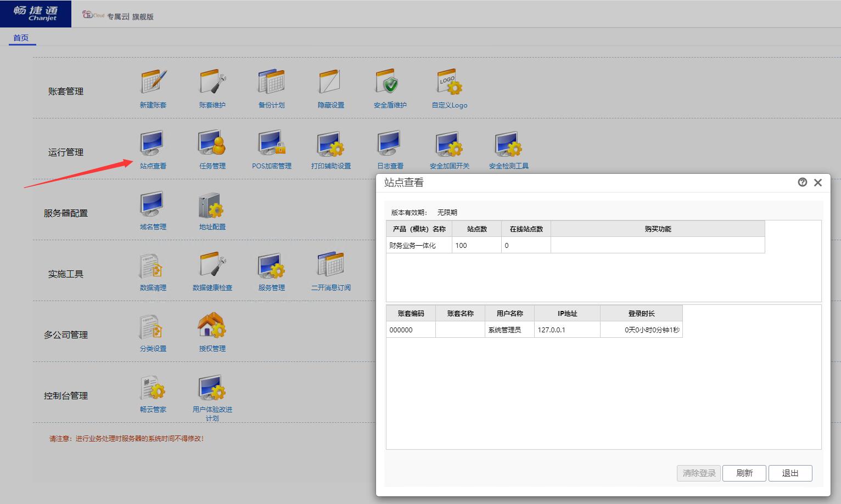Open 日志查看 icon
The width and height of the screenshot is (841, 504).
(390, 143)
